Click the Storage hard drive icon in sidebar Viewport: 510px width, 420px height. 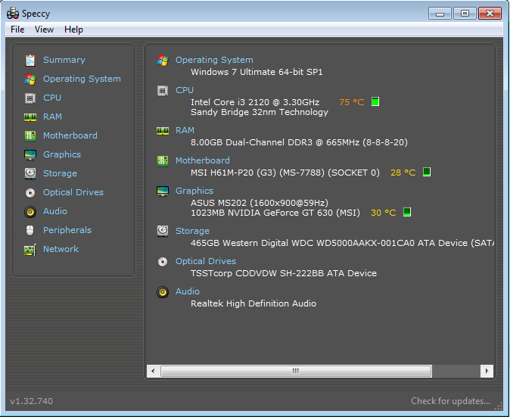pos(30,173)
